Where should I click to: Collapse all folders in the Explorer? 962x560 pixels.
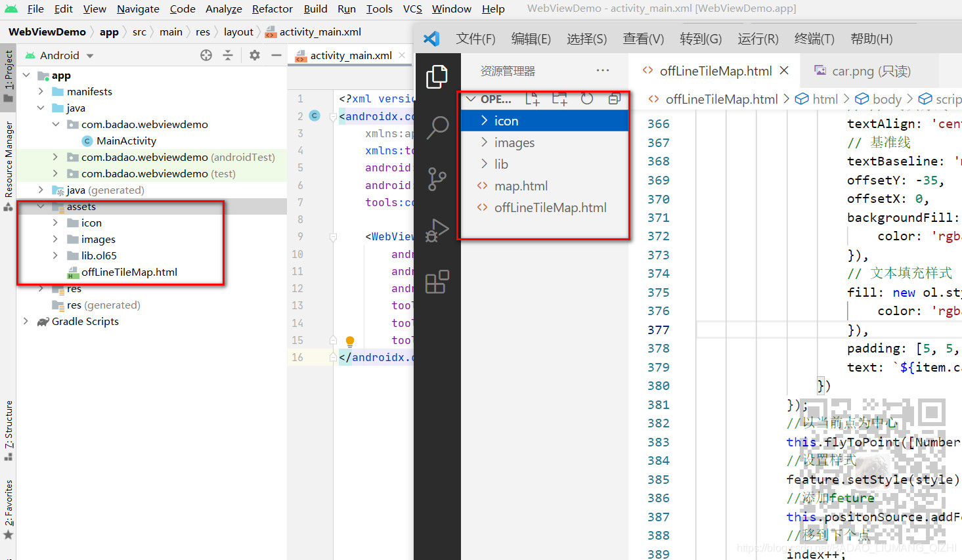[613, 98]
